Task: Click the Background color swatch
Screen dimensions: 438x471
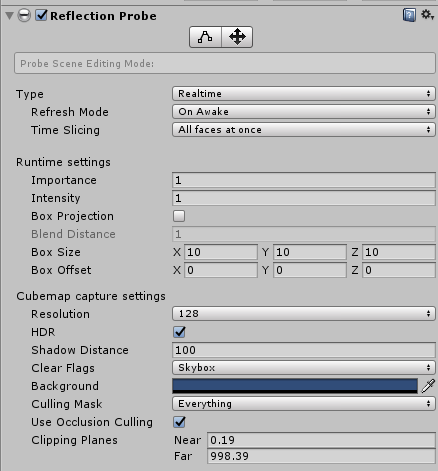Action: (295, 386)
